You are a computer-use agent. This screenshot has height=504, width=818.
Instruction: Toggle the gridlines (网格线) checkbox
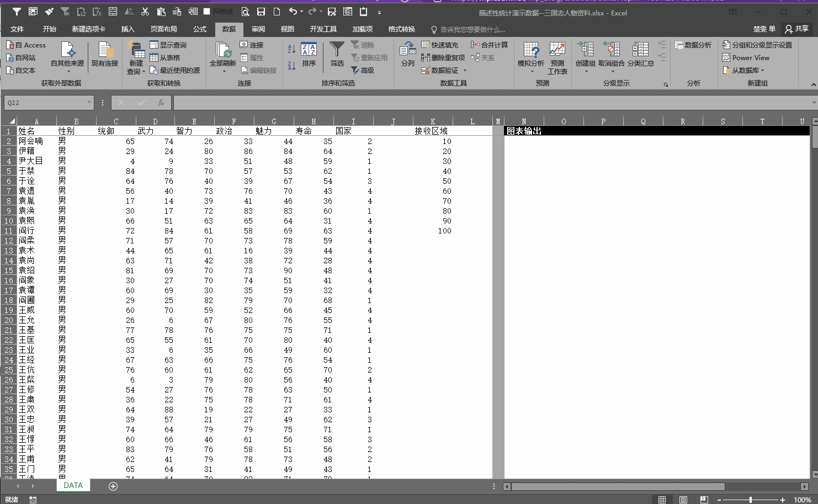tap(207, 12)
